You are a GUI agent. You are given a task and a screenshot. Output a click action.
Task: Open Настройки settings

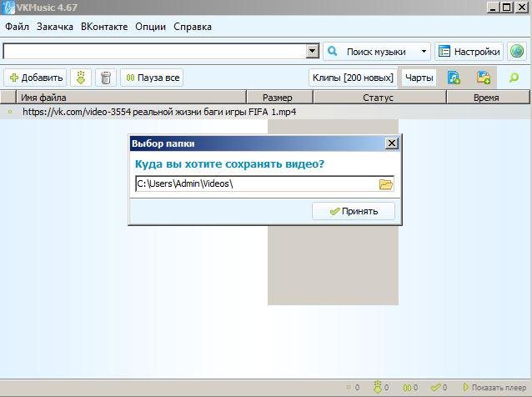(469, 52)
